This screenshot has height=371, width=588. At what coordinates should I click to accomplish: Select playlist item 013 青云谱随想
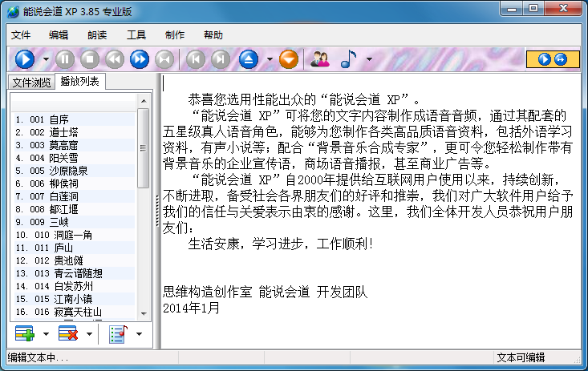click(75, 273)
